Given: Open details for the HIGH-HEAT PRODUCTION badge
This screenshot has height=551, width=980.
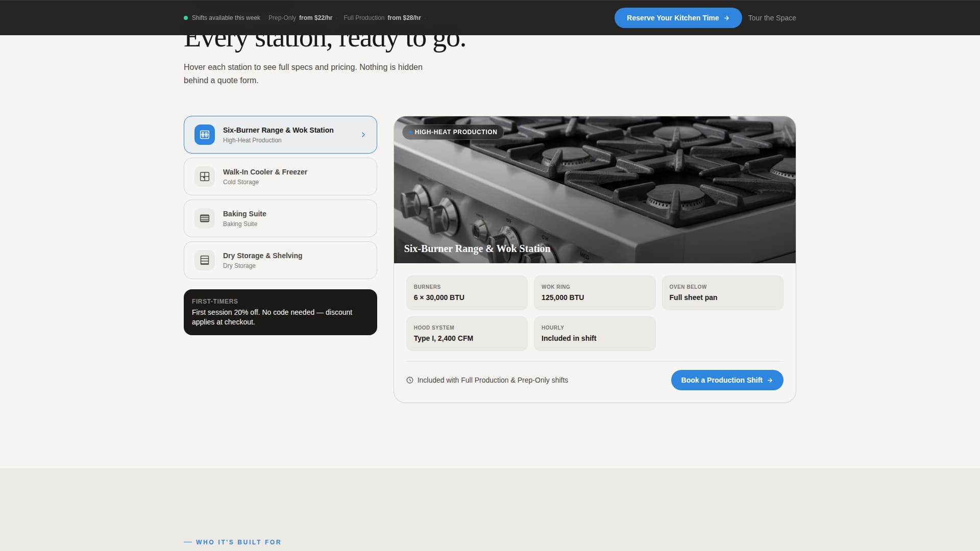Looking at the screenshot, I should tap(453, 132).
